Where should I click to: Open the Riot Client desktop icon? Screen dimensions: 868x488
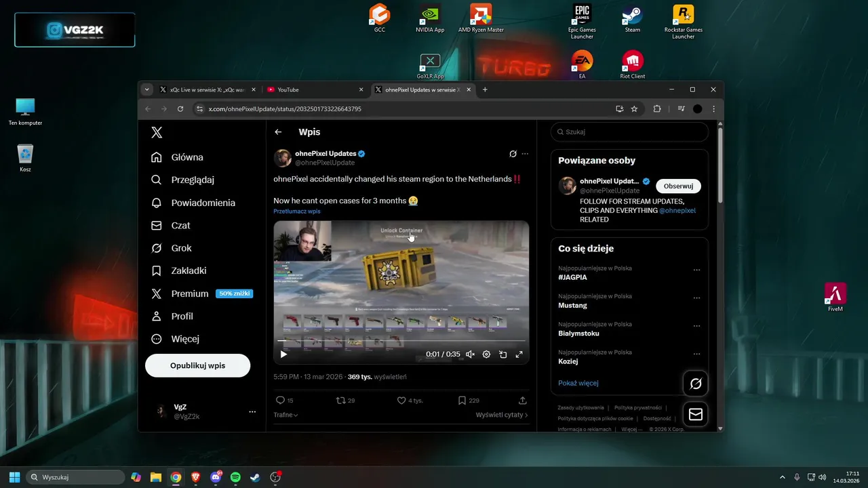click(x=633, y=65)
